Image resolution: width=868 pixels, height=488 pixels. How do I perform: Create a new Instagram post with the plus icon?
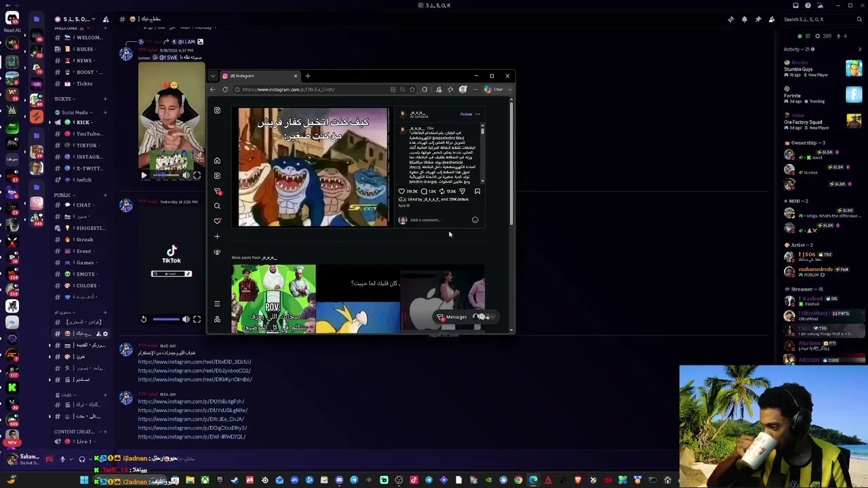pos(217,237)
